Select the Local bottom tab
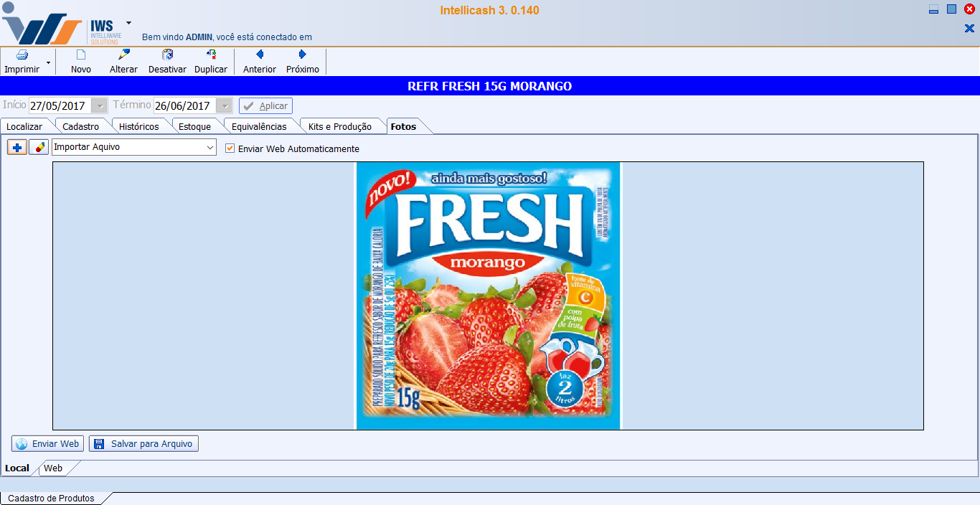This screenshot has width=980, height=505. coord(17,468)
